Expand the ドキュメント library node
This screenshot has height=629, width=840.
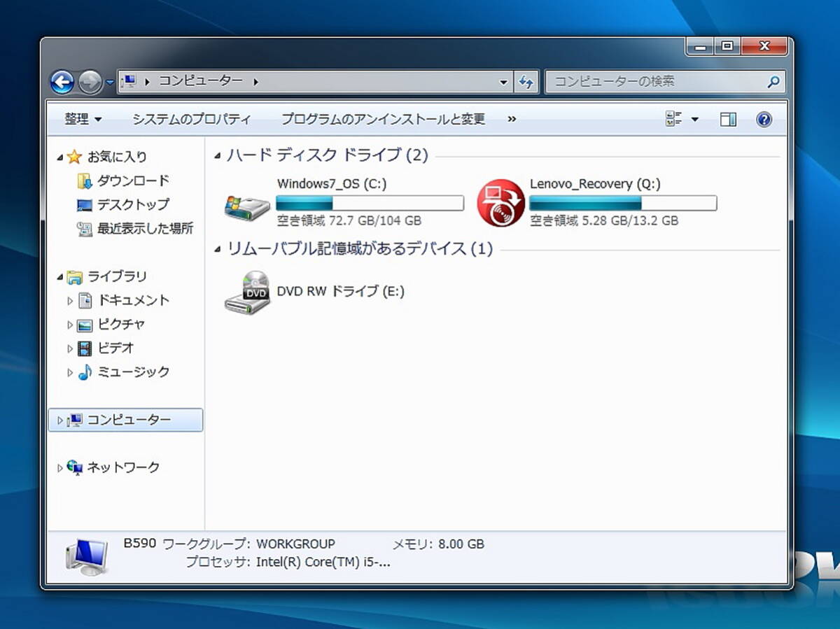point(70,301)
